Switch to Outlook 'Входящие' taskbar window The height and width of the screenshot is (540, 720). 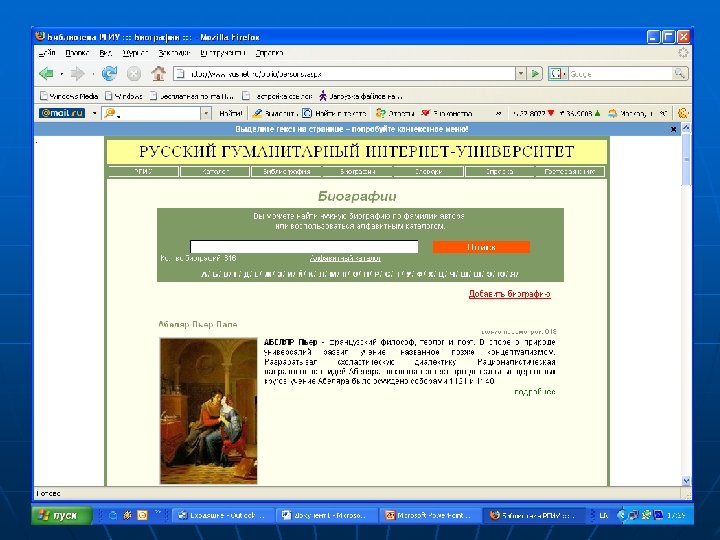pos(223,515)
